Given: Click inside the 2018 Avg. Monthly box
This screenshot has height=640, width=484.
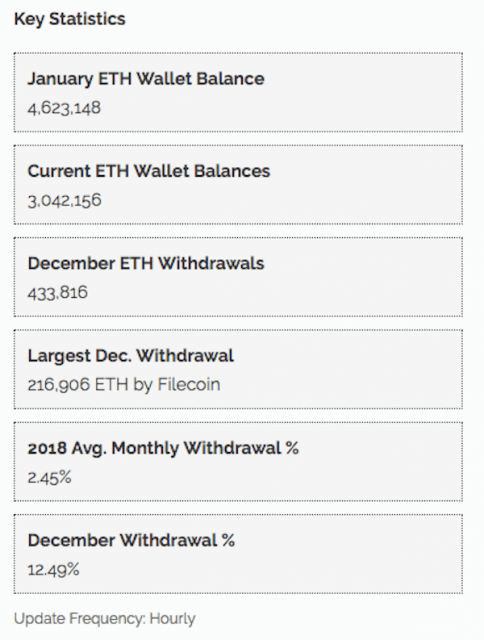Looking at the screenshot, I should pyautogui.click(x=238, y=462).
